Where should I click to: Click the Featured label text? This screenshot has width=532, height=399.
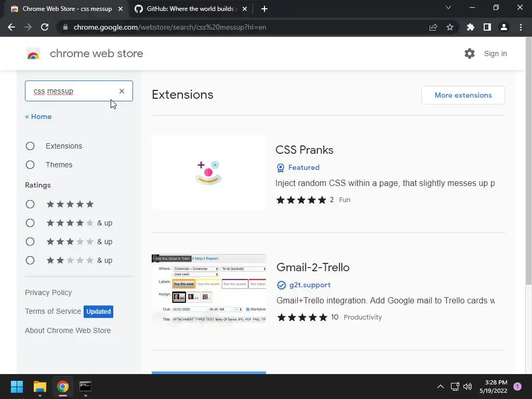coord(303,168)
